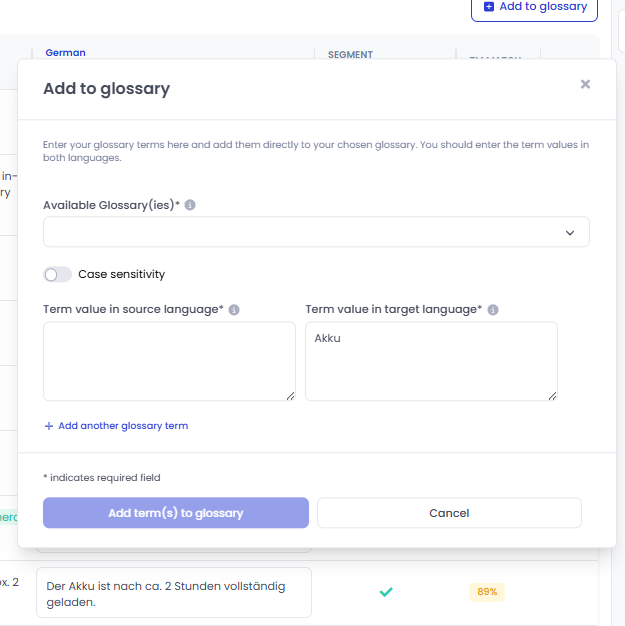Click the plus icon on Add to glossary button
The width and height of the screenshot is (625, 626).
pos(489,7)
